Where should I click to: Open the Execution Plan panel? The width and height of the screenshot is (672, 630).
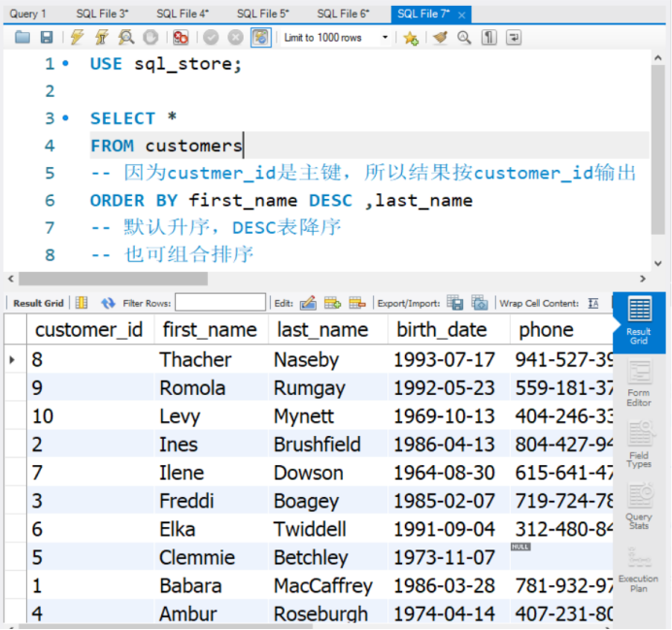click(639, 570)
